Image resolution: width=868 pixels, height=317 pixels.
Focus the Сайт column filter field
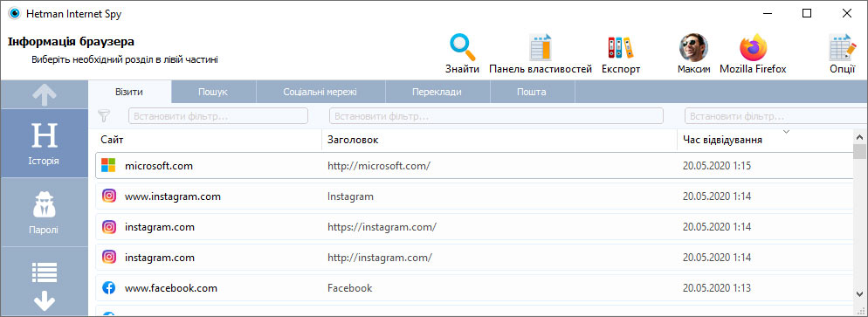218,116
